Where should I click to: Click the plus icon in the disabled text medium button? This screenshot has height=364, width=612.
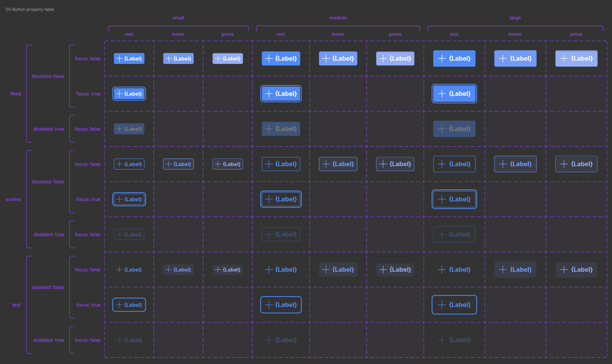point(269,340)
